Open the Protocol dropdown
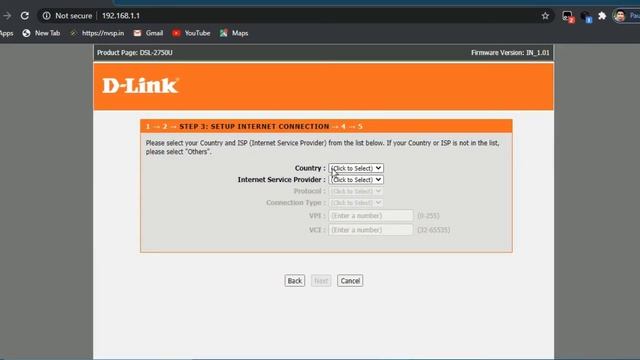 pyautogui.click(x=356, y=191)
